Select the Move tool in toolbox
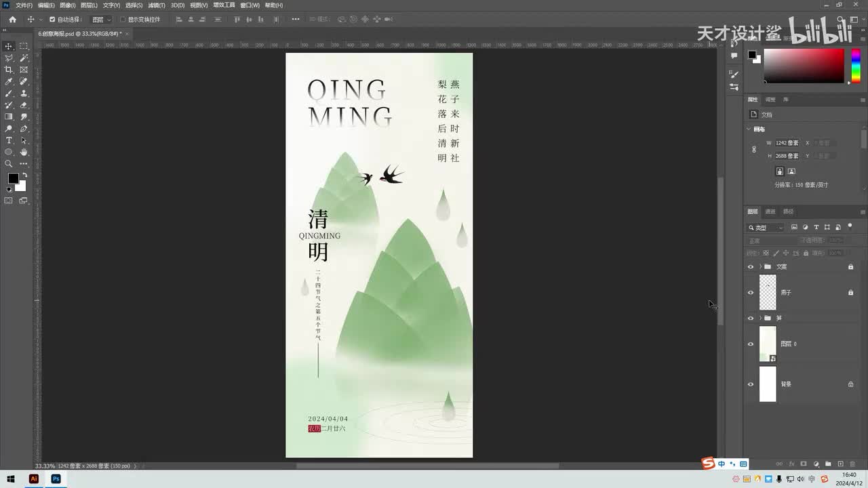Image resolution: width=868 pixels, height=488 pixels. click(x=9, y=46)
